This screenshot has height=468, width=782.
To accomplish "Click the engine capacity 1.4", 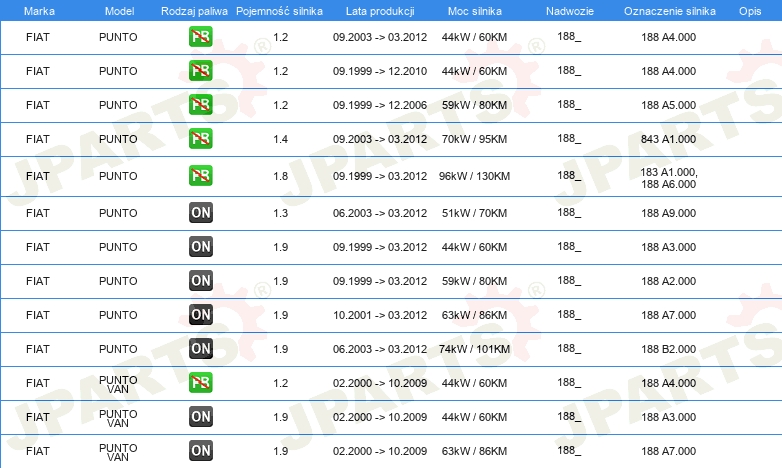I will 280,139.
